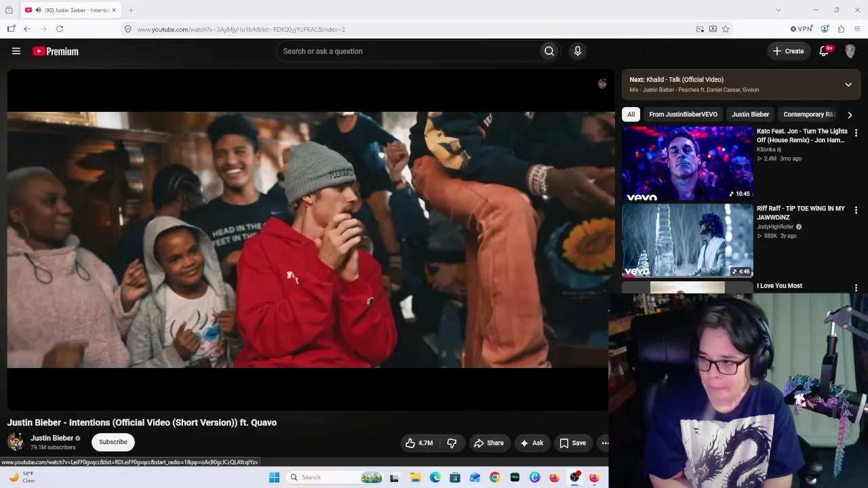
Task: Select the All filter chip
Action: (631, 115)
